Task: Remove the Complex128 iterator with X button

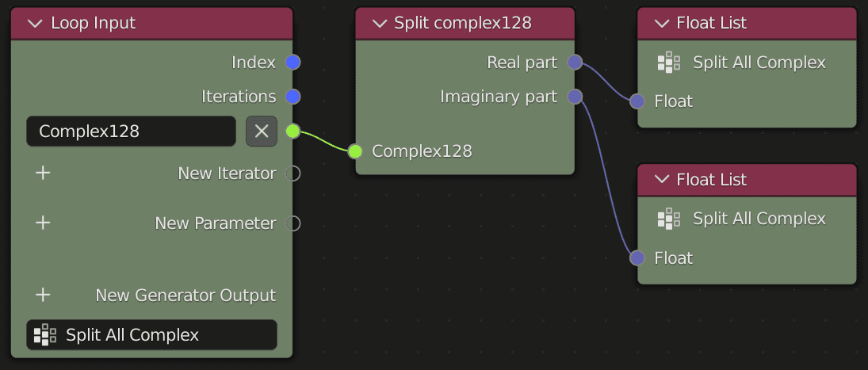Action: point(262,131)
